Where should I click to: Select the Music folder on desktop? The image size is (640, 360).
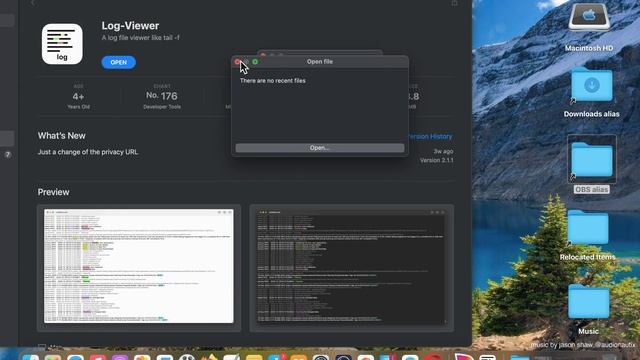coord(588,302)
